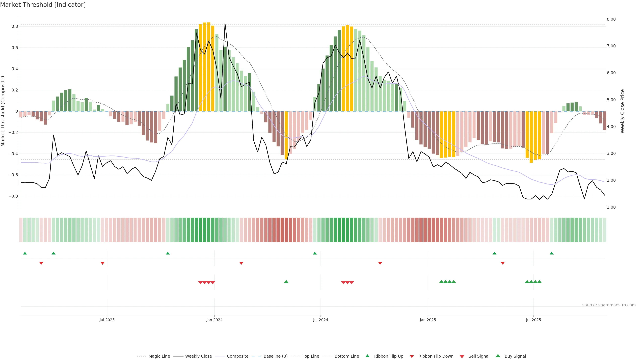
Task: Click the Market Threshold [Indicator] title
Action: (x=43, y=5)
